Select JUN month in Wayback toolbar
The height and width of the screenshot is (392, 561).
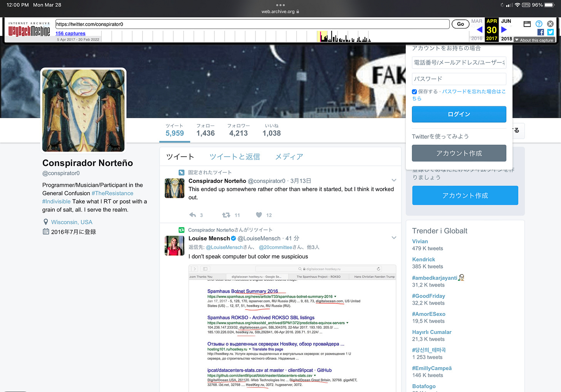pyautogui.click(x=506, y=21)
